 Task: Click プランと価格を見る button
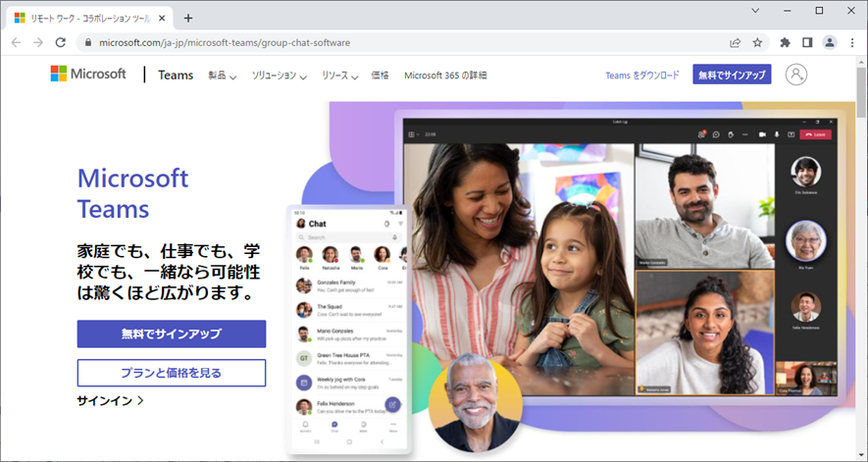pos(172,373)
